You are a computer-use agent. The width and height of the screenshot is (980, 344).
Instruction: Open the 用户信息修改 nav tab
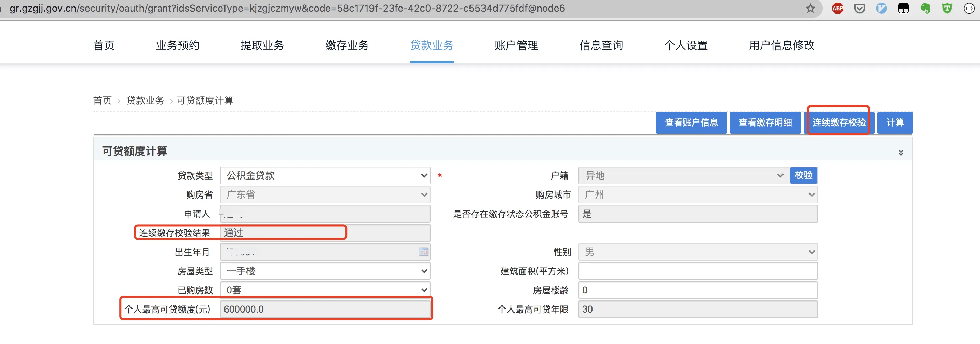(x=781, y=45)
